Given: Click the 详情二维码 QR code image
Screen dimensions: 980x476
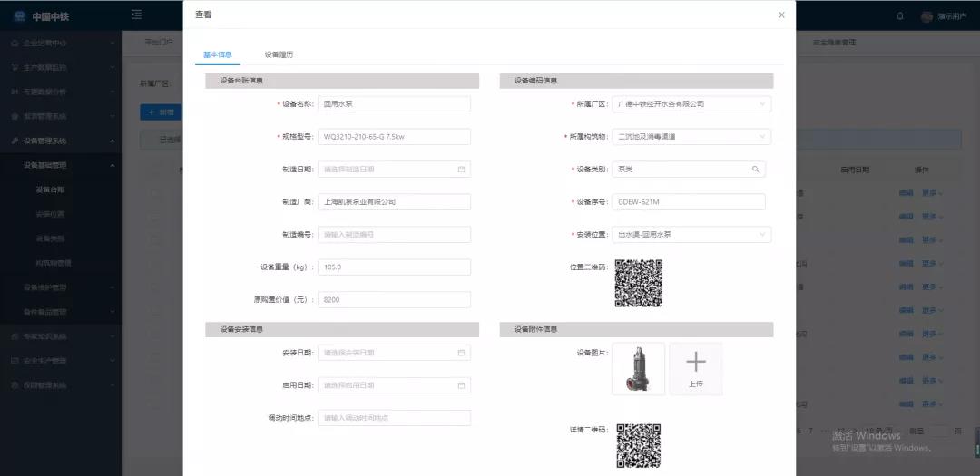Looking at the screenshot, I should (639, 445).
